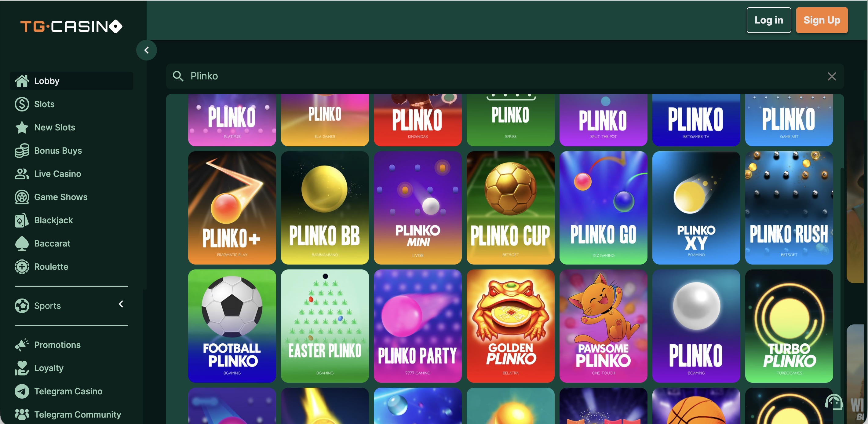Collapse the sidebar with the arrow button
868x424 pixels.
tap(147, 50)
